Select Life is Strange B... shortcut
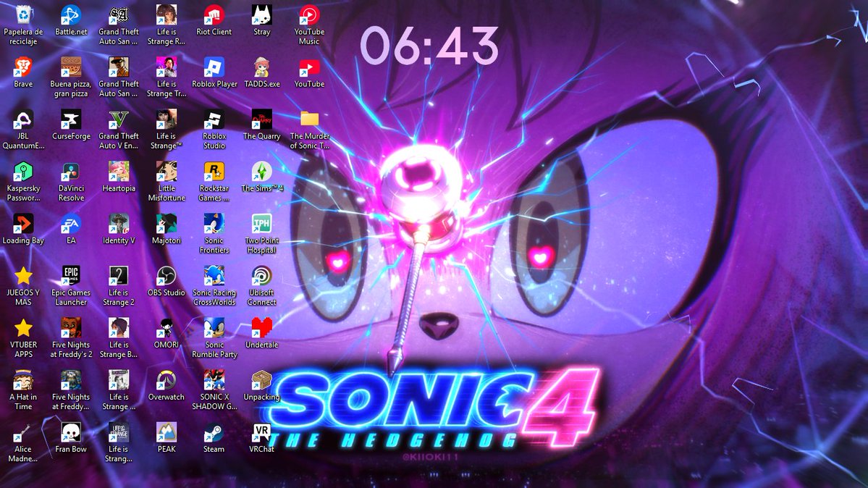The width and height of the screenshot is (868, 488). 119,329
